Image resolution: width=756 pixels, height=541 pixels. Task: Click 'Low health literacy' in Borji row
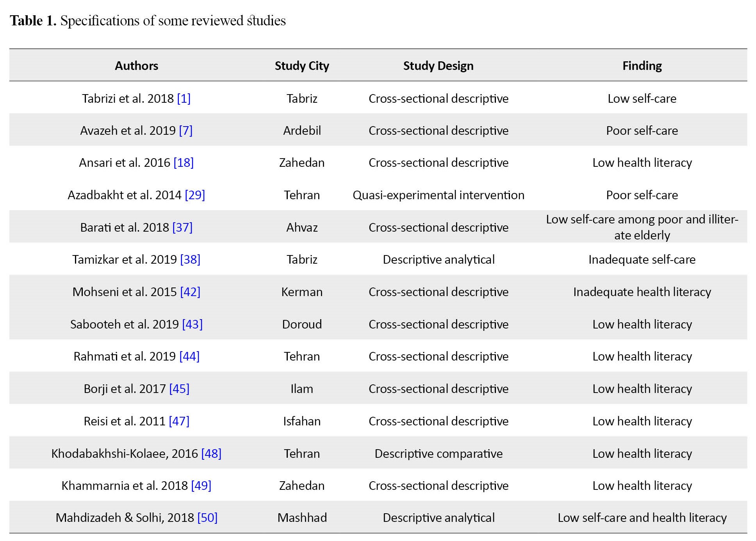coord(642,389)
